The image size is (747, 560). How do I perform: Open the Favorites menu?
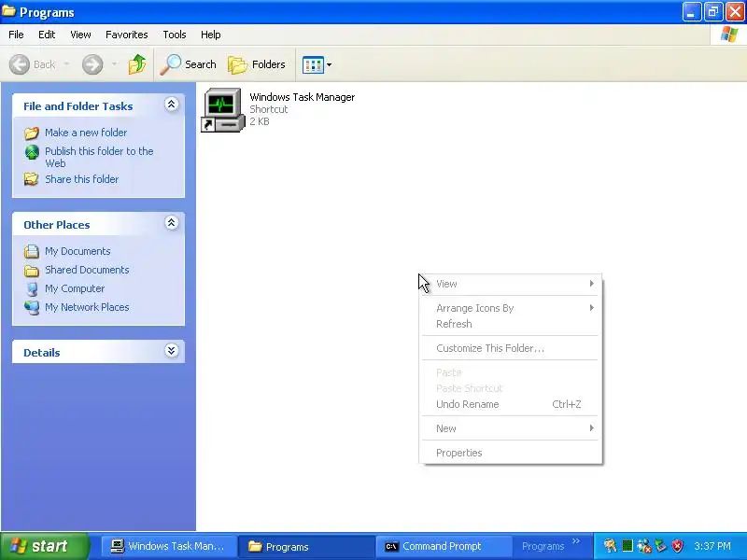127,35
